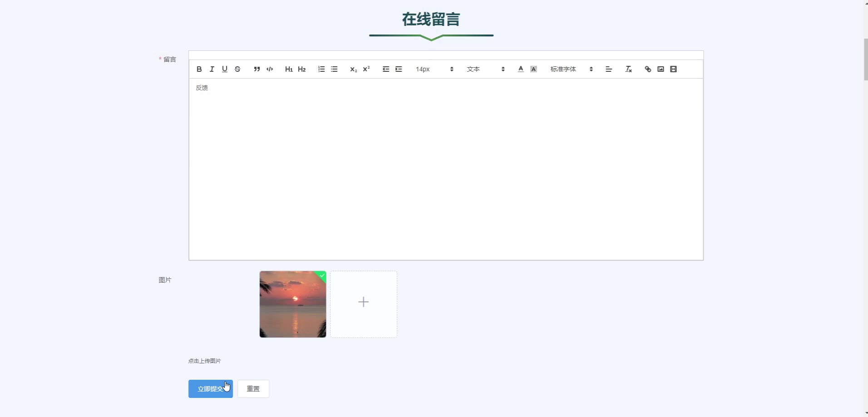The width and height of the screenshot is (868, 417).
Task: Apply superscript formatting
Action: (366, 69)
